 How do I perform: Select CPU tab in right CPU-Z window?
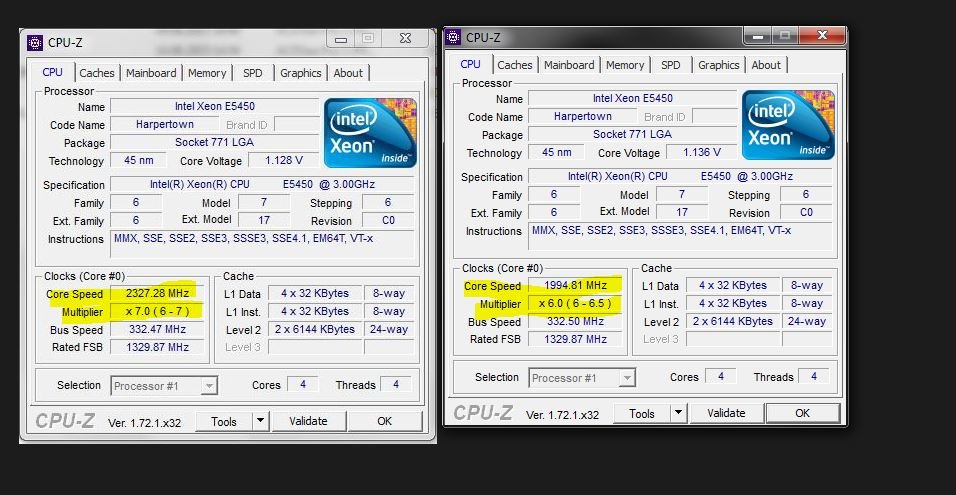(x=471, y=64)
